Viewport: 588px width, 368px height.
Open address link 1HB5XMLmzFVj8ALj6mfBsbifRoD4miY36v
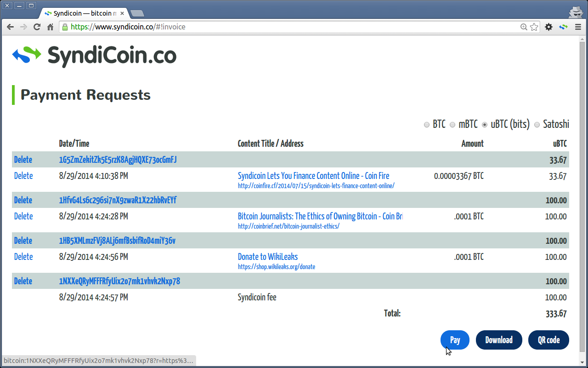click(x=117, y=241)
